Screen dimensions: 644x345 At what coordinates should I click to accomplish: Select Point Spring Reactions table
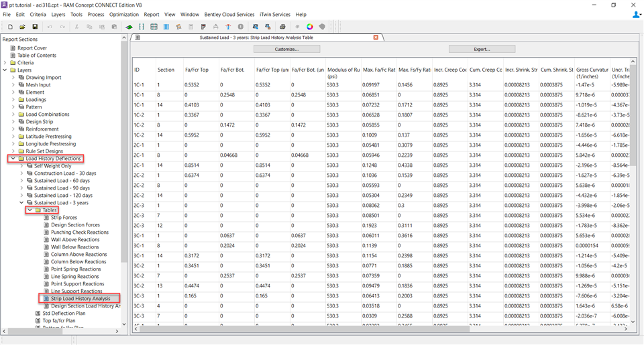[76, 269]
